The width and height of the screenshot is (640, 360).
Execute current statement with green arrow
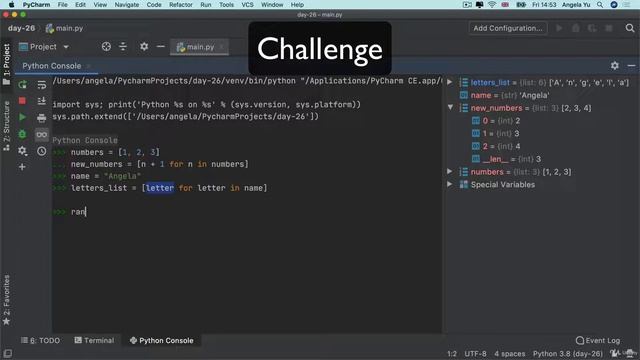[x=22, y=118]
